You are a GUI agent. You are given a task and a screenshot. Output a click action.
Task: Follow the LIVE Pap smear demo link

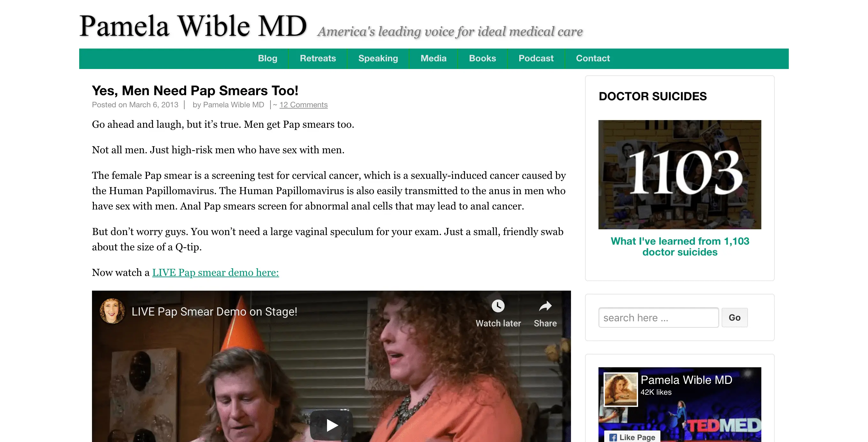(215, 272)
